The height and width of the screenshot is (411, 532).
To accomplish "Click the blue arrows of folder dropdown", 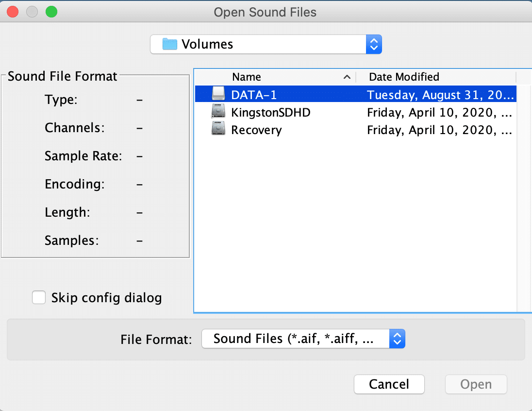I will (x=374, y=44).
